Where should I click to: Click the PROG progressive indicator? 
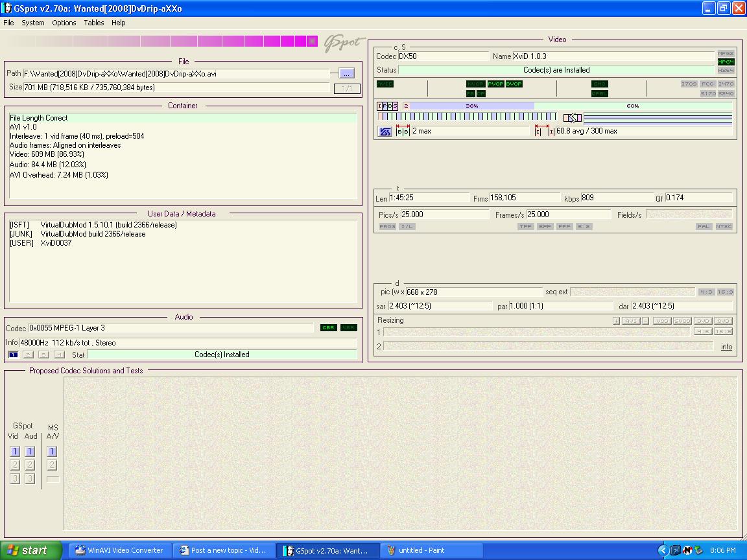coord(387,227)
